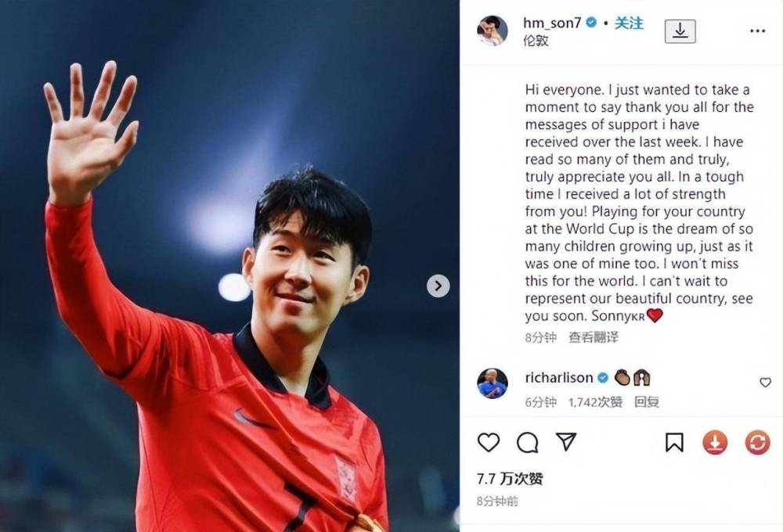Save post with bookmark icon
783x532 pixels.
674,443
